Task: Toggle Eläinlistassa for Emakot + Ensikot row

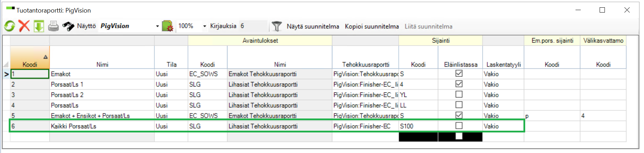Action: pos(459,115)
